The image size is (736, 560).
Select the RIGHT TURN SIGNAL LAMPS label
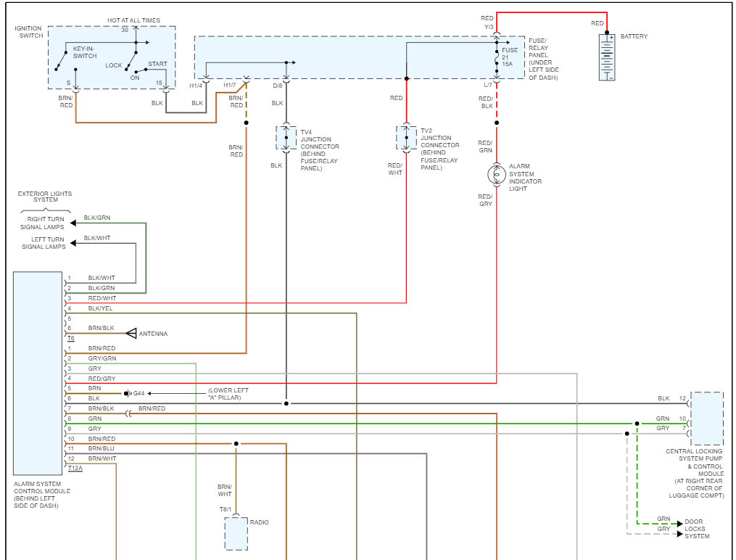pyautogui.click(x=42, y=223)
